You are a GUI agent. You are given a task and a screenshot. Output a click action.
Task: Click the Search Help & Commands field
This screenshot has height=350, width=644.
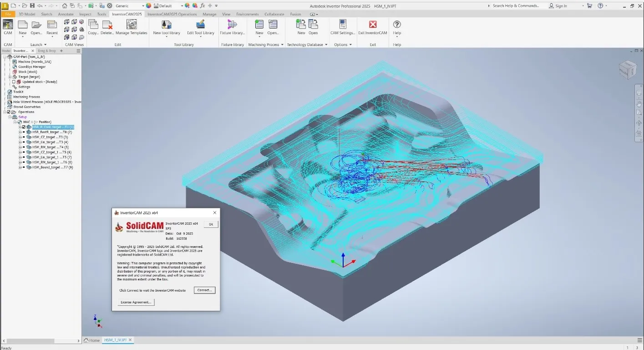click(x=515, y=6)
